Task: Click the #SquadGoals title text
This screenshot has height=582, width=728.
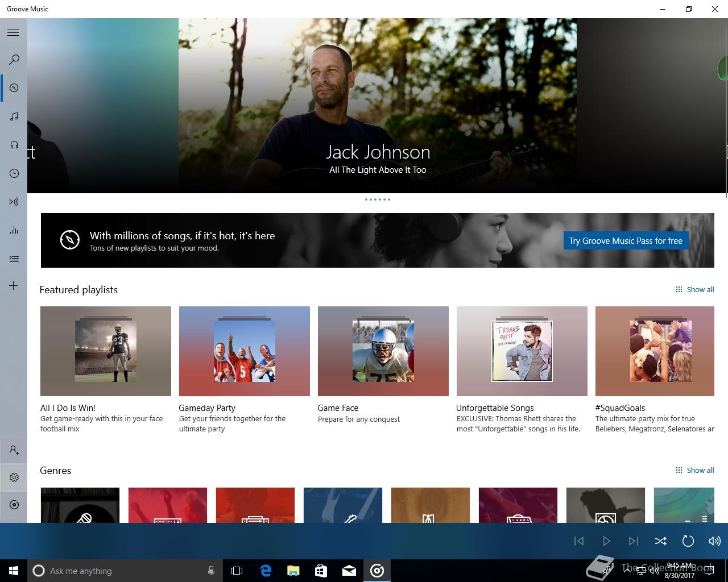Action: 620,408
